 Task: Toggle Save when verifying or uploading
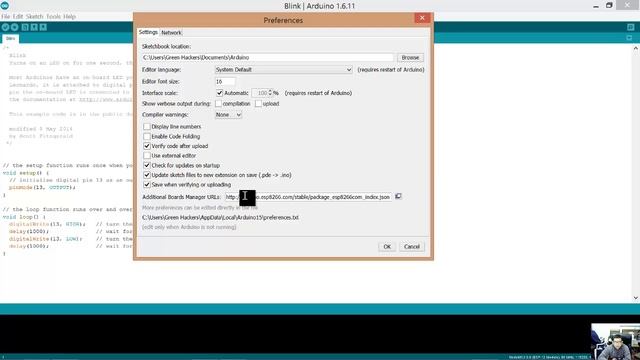147,184
